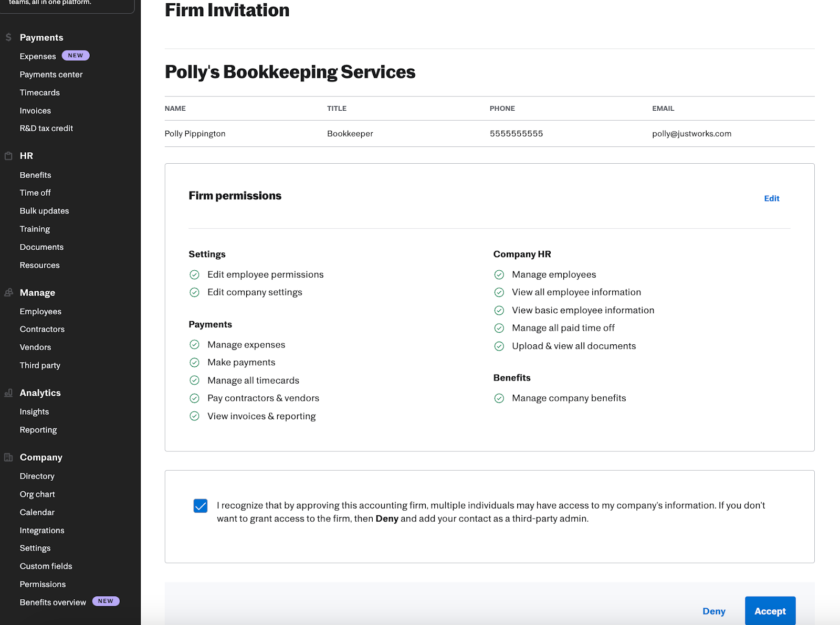Click checkmark icon beside Edit employee permissions
Viewport: 840px width, 625px height.
pos(194,274)
